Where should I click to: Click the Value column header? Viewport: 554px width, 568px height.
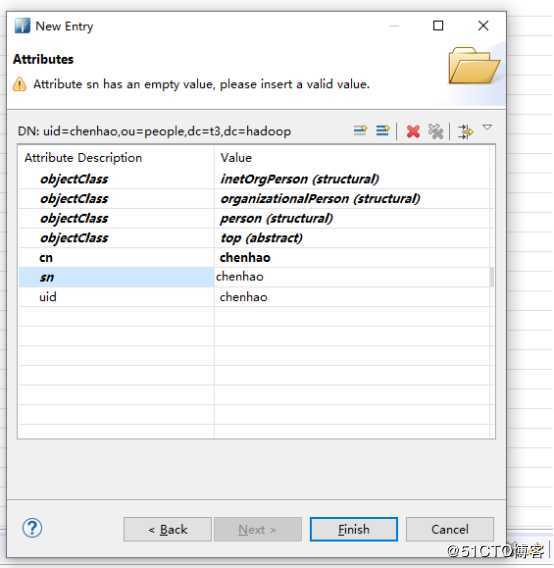click(236, 158)
